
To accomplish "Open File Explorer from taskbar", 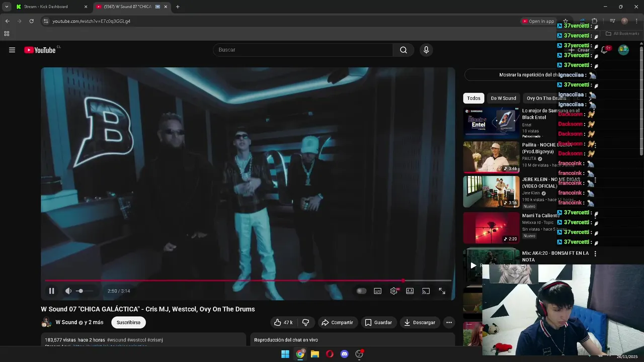I will (x=315, y=354).
